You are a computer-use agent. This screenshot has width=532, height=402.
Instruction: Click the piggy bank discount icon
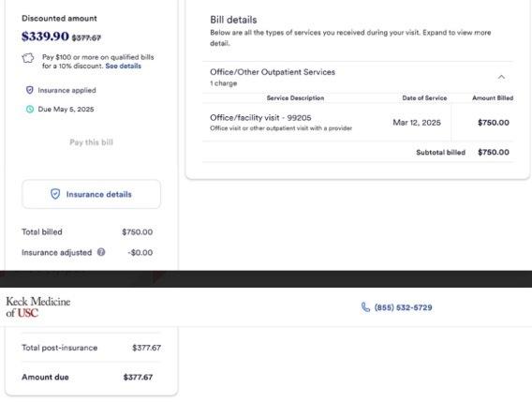pos(28,58)
